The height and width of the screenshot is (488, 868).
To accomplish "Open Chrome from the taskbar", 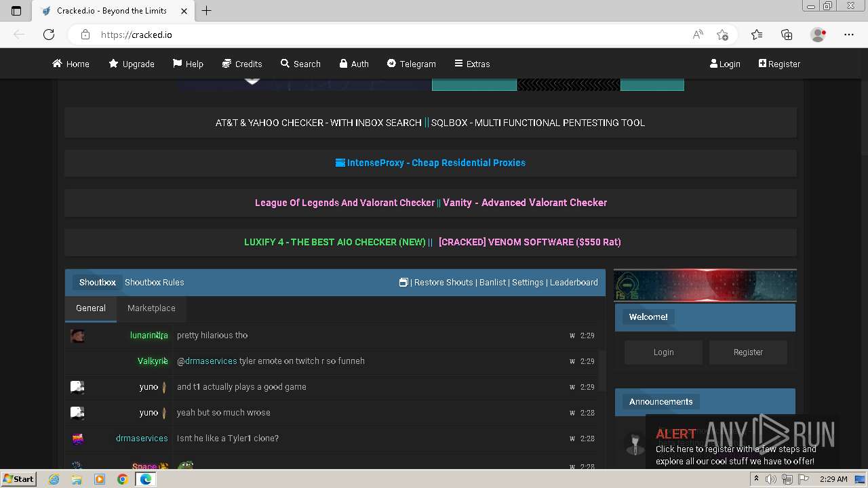I will click(122, 479).
